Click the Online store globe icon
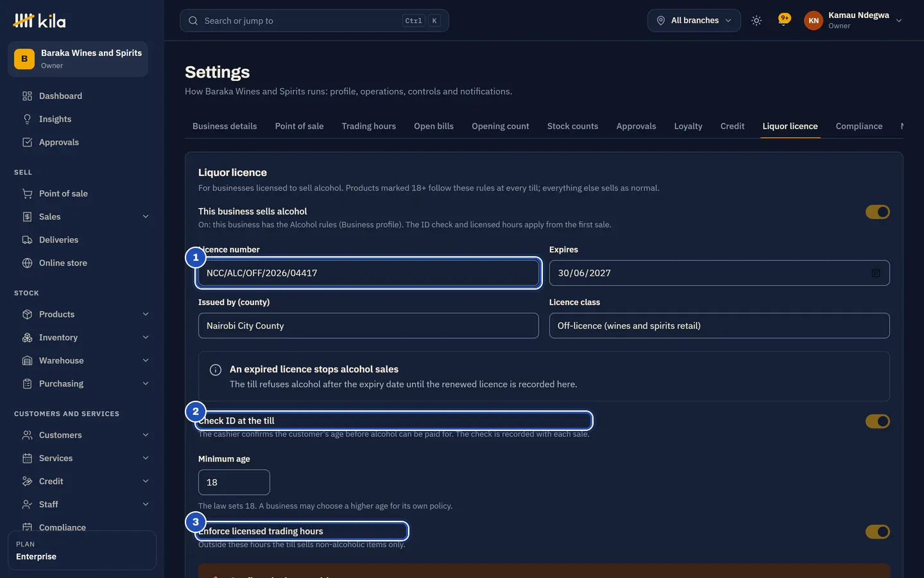Viewport: 924px width, 578px height. (x=27, y=263)
